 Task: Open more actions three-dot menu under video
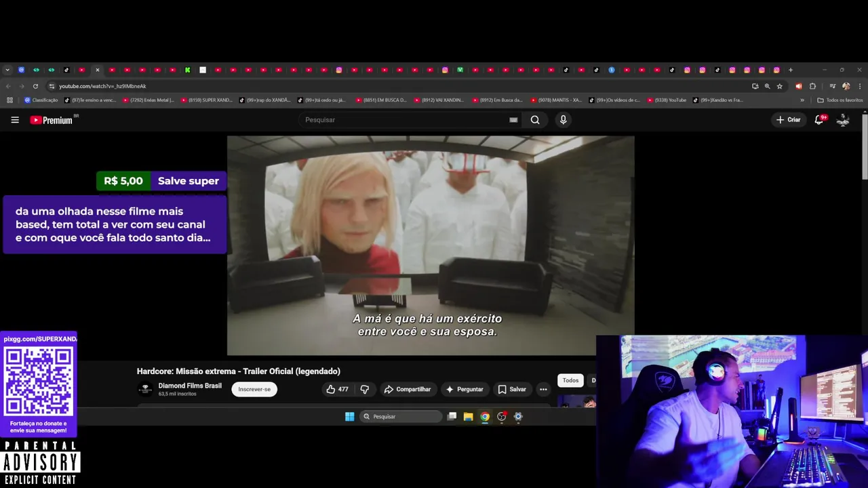pos(543,389)
